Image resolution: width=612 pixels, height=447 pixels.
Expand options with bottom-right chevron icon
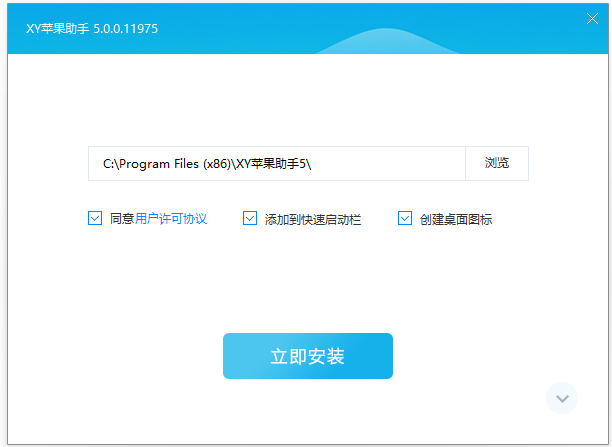pos(562,398)
